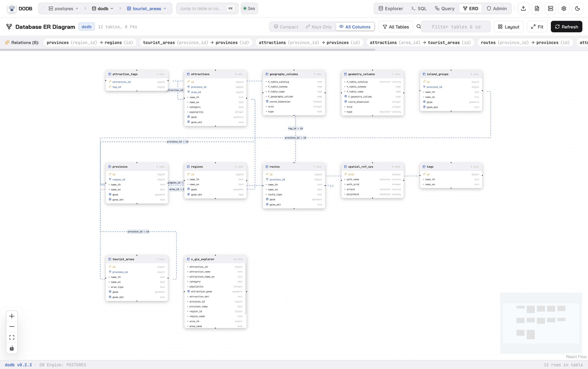Click the table icon on the geography_columns node
This screenshot has height=369, width=588.
click(267, 74)
